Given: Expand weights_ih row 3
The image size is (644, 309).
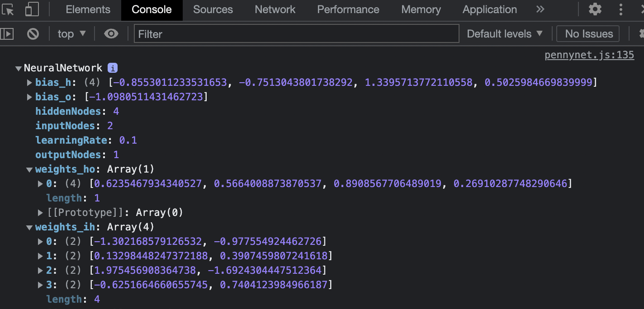Looking at the screenshot, I should (41, 285).
